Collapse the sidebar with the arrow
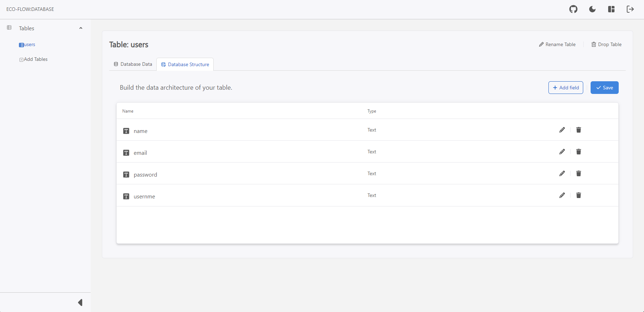Image resolution: width=644 pixels, height=312 pixels. pos(80,303)
